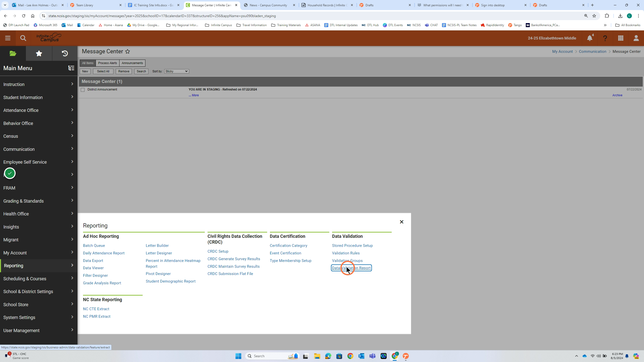Expand announcement with ... More link
This screenshot has width=644, height=362.
point(194,95)
